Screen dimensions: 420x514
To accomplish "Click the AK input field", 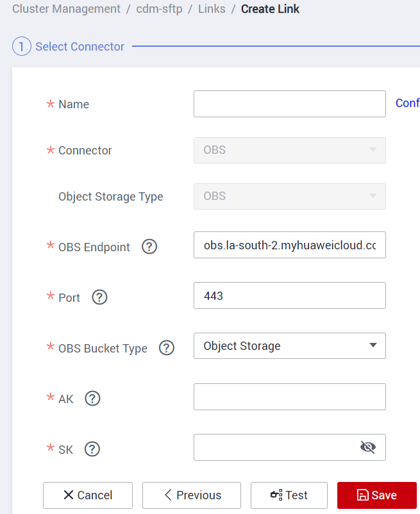I will [x=290, y=397].
